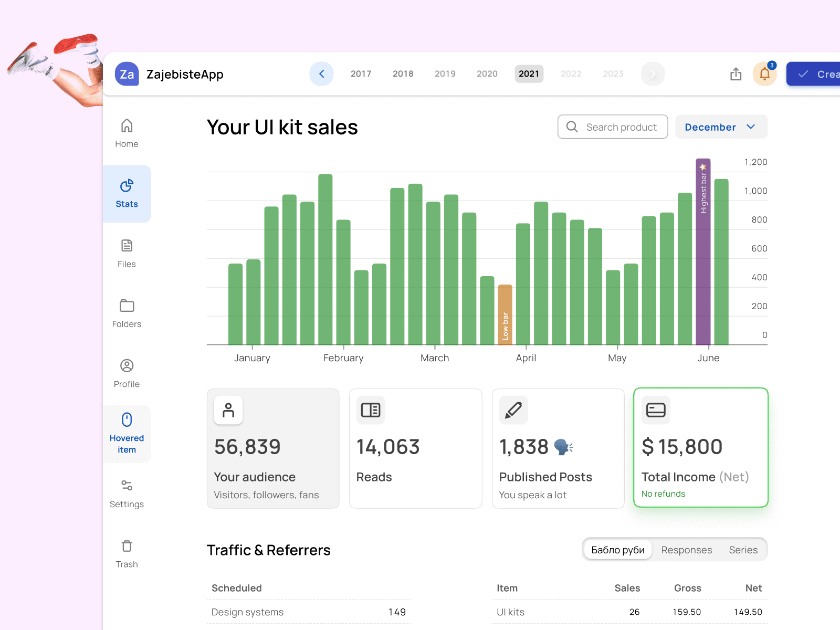The width and height of the screenshot is (840, 630).
Task: Click the notification bell with 3 alerts
Action: (764, 73)
